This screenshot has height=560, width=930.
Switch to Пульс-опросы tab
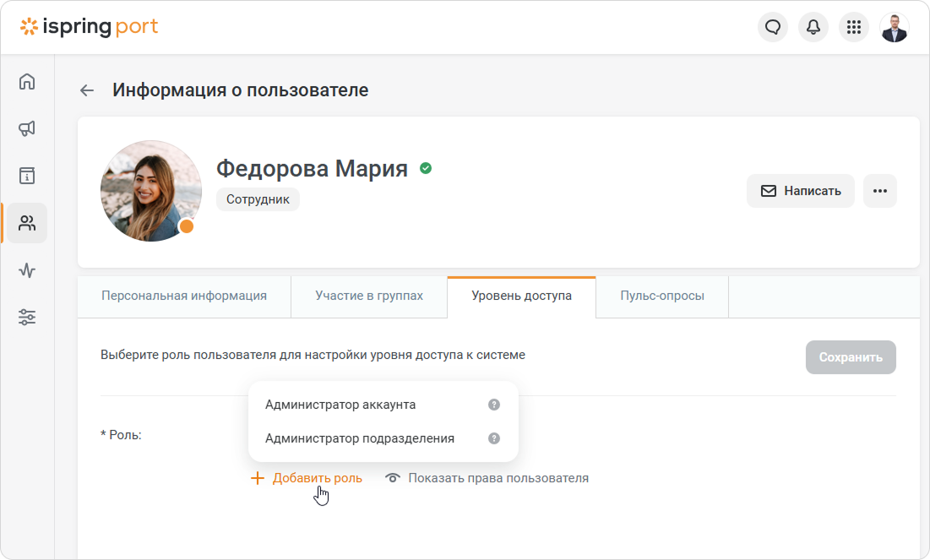(x=662, y=296)
